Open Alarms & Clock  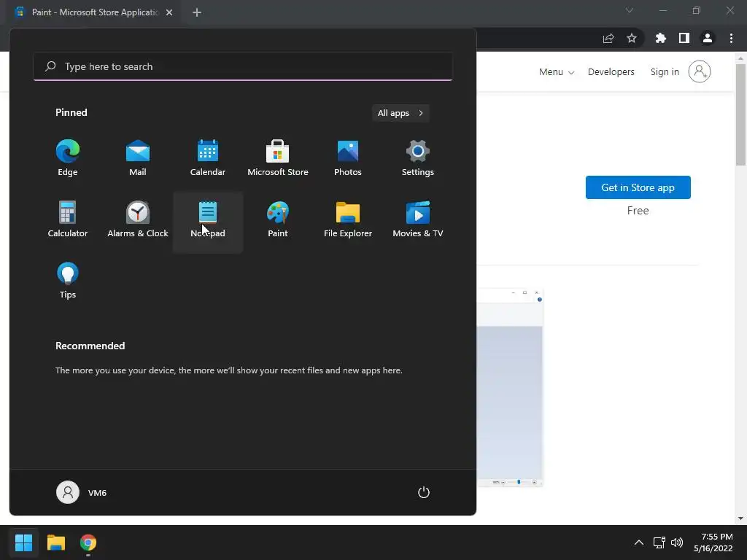[138, 220]
